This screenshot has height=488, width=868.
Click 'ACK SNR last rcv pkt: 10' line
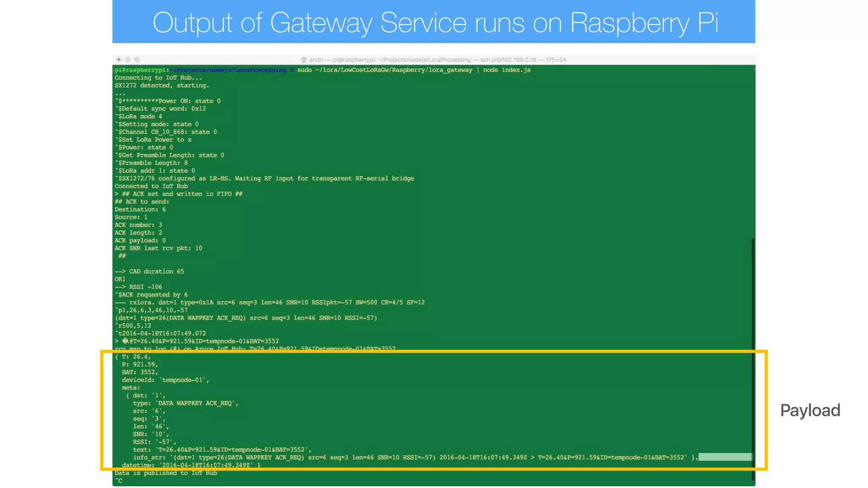point(159,248)
